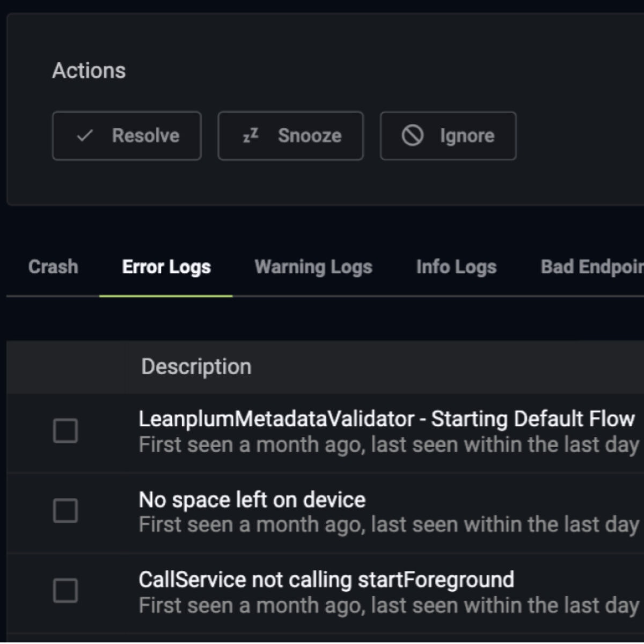The height and width of the screenshot is (644, 644).
Task: Select the Error Logs tab
Action: click(166, 267)
